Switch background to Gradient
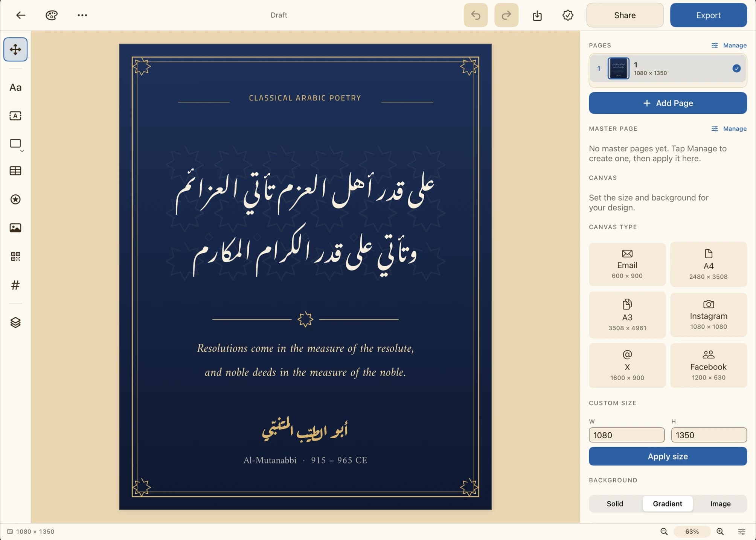 point(667,504)
